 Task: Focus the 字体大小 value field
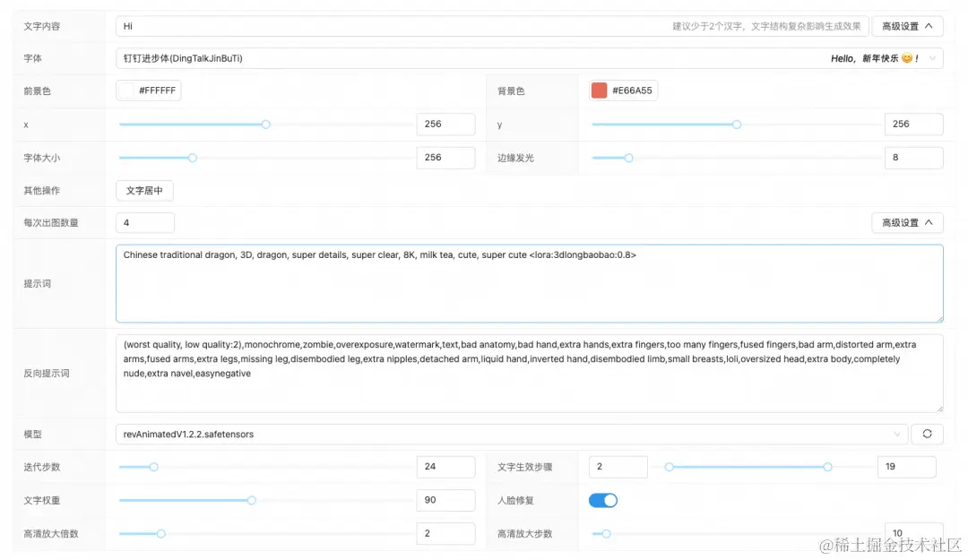pos(445,158)
